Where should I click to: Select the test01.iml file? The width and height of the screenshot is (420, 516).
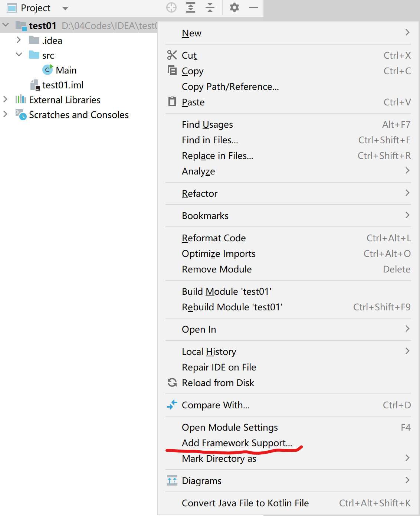pos(63,85)
